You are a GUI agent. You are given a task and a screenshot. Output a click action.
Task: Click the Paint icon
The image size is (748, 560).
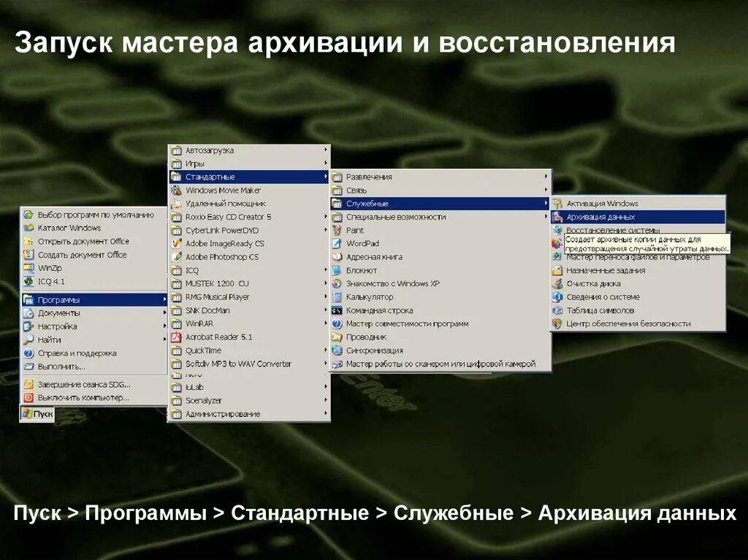pos(337,231)
